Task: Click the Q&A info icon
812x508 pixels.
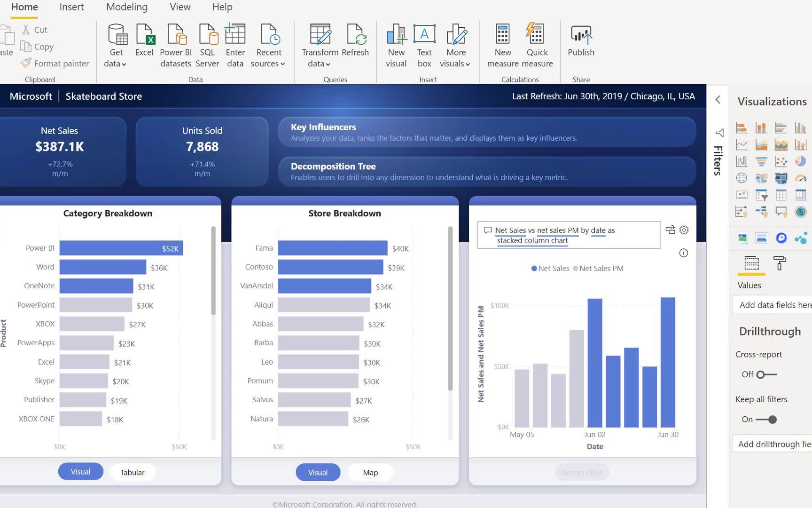Action: coord(684,253)
